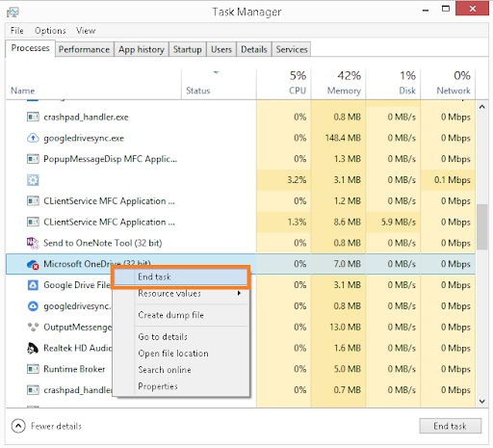Image resolution: width=493 pixels, height=448 pixels.
Task: Switch to the Performance tab
Action: (85, 49)
